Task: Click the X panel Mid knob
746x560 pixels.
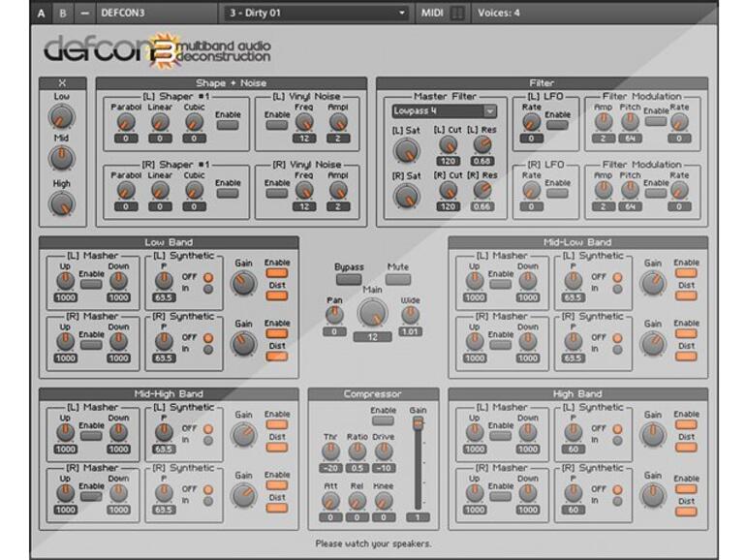Action: pyautogui.click(x=62, y=159)
